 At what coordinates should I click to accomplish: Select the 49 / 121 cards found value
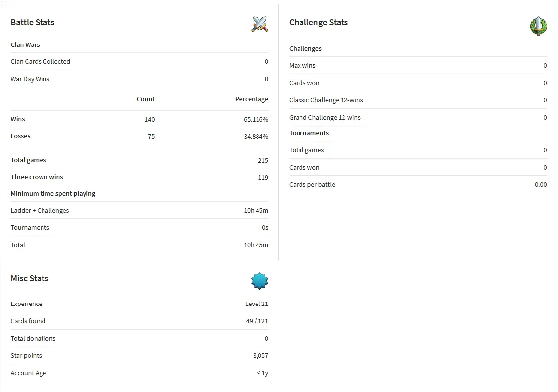click(x=257, y=321)
